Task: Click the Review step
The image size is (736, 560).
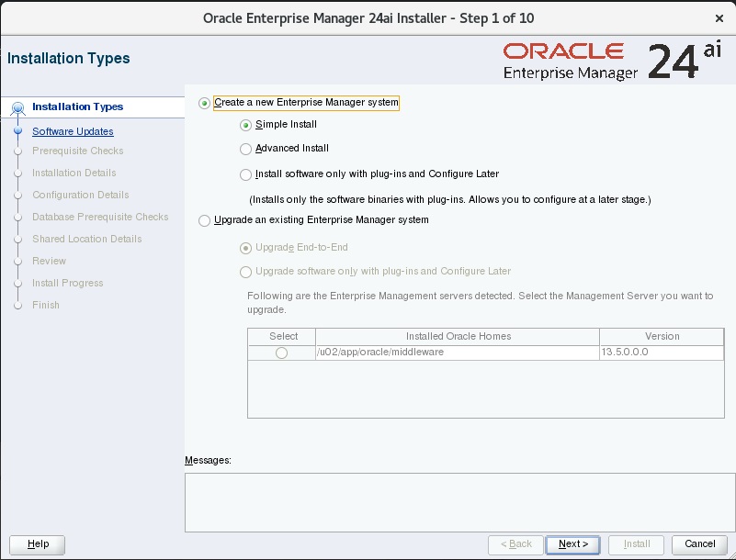Action: pos(50,261)
